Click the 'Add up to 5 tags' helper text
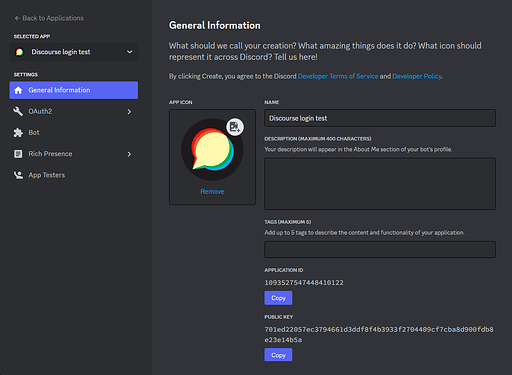Image resolution: width=512 pixels, height=375 pixels. pyautogui.click(x=364, y=233)
